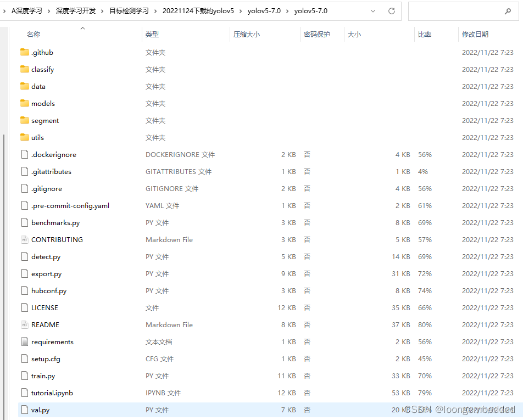
Task: Click the DOCKERIGNORE 文件 type cell
Action: point(180,155)
